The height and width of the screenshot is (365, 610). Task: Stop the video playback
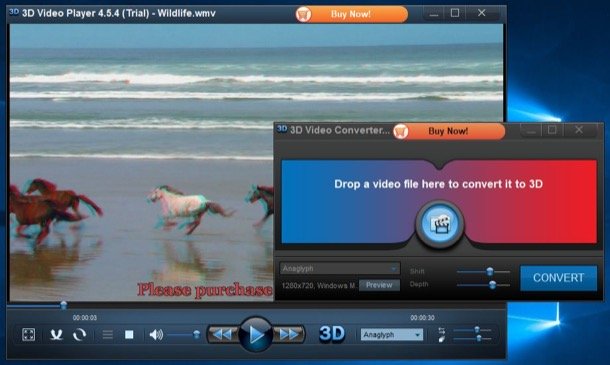coord(129,335)
